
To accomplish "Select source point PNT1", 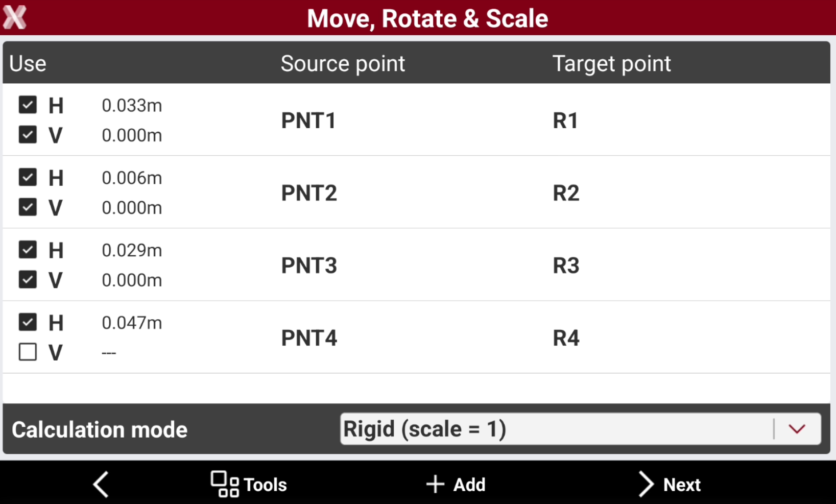I will 308,121.
